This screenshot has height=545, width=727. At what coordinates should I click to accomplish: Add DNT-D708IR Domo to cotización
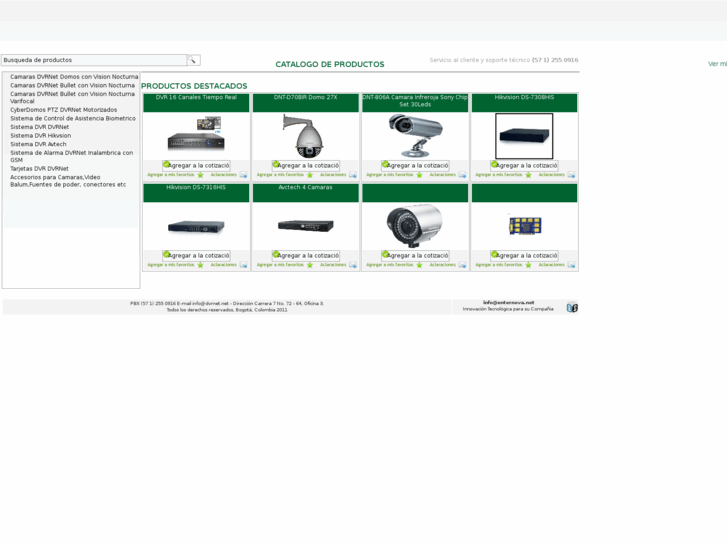click(306, 166)
